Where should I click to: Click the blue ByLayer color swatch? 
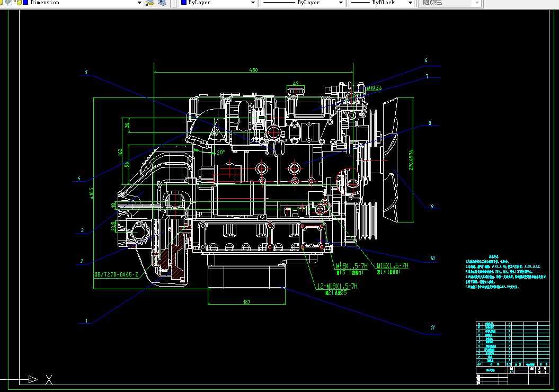click(x=184, y=3)
